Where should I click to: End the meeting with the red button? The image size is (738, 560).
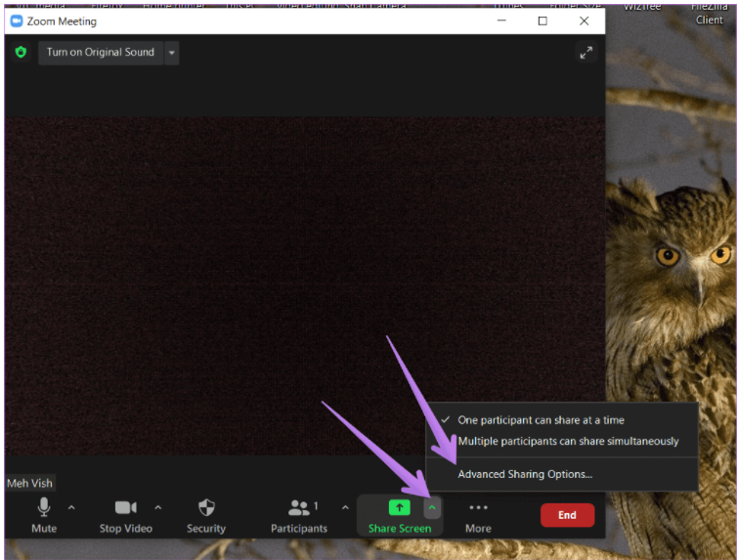pyautogui.click(x=567, y=515)
